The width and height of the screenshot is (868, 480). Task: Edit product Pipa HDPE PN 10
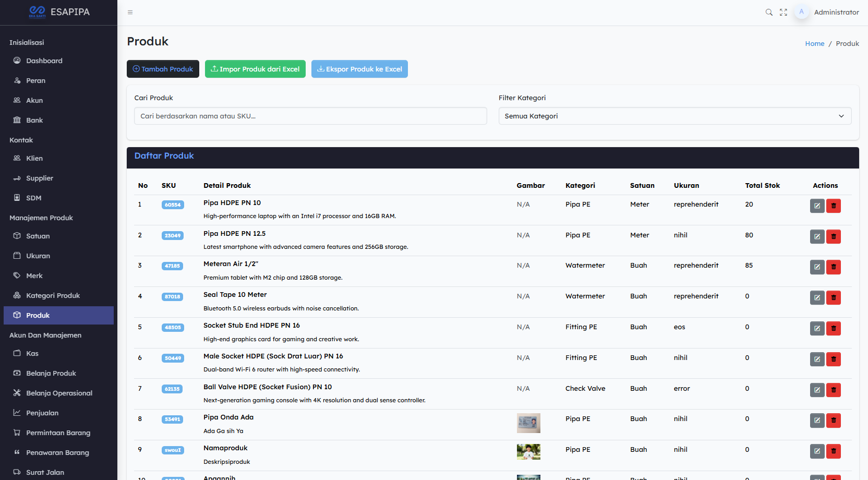coord(817,206)
